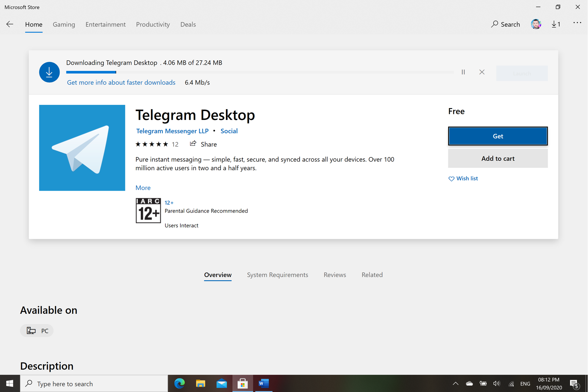Image resolution: width=588 pixels, height=392 pixels.
Task: Click the Available on heading
Action: pyautogui.click(x=49, y=310)
